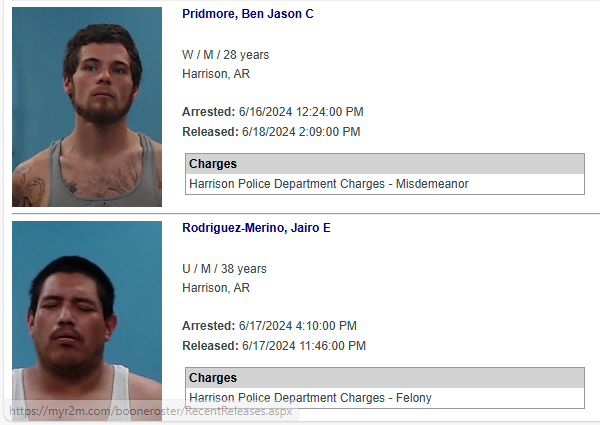Click the release time 6/18/2024 2:09:00 PM
600x425 pixels.
299,132
